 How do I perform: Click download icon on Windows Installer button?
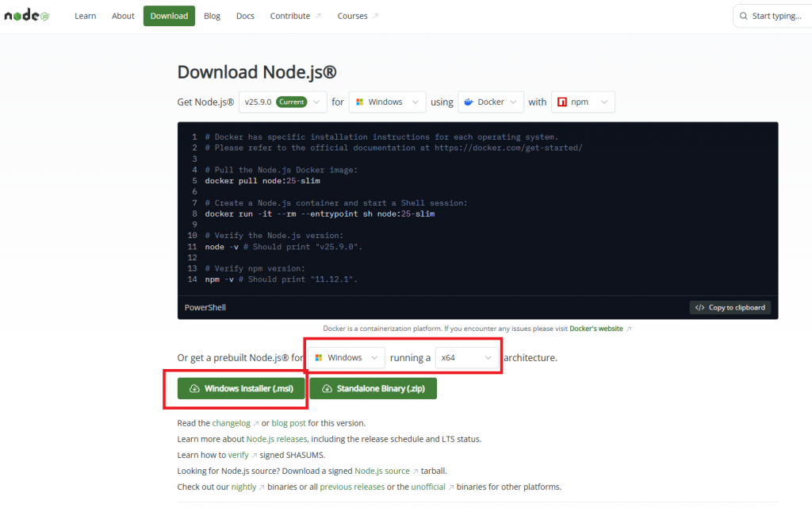click(194, 388)
